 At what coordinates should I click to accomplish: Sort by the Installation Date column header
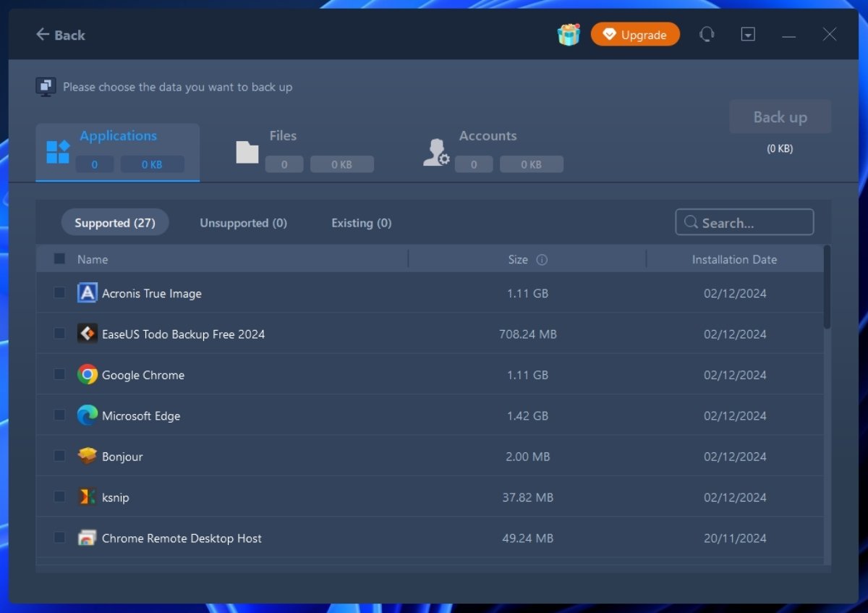click(x=734, y=260)
